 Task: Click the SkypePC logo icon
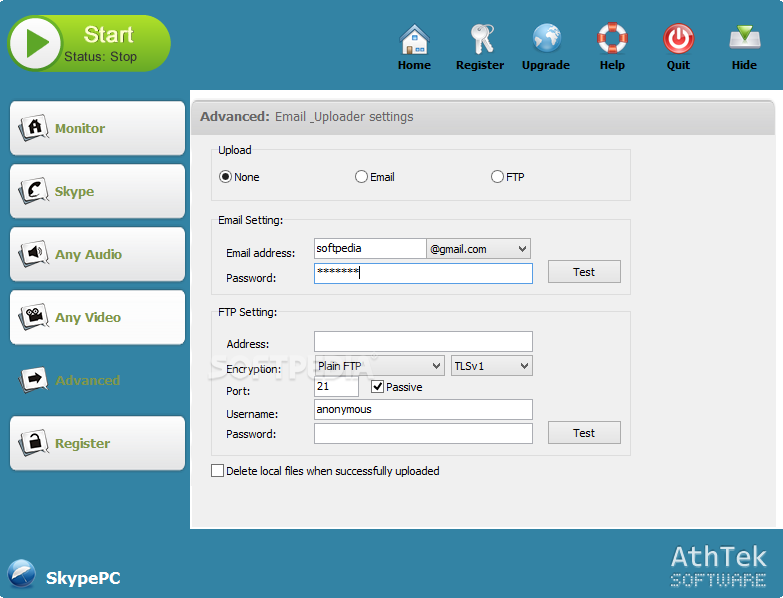click(x=22, y=574)
